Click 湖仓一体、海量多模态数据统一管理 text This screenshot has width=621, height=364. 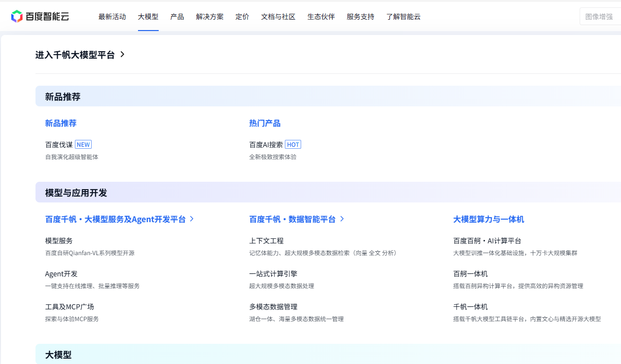coord(297,319)
